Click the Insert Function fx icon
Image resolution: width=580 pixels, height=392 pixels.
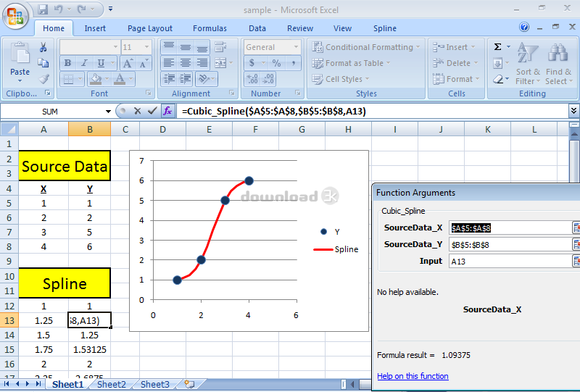pyautogui.click(x=167, y=111)
